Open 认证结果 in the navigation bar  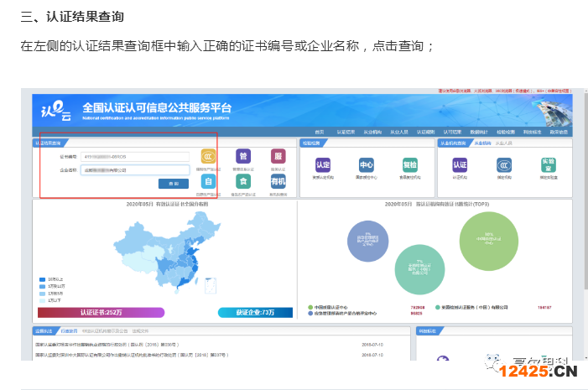[346, 132]
